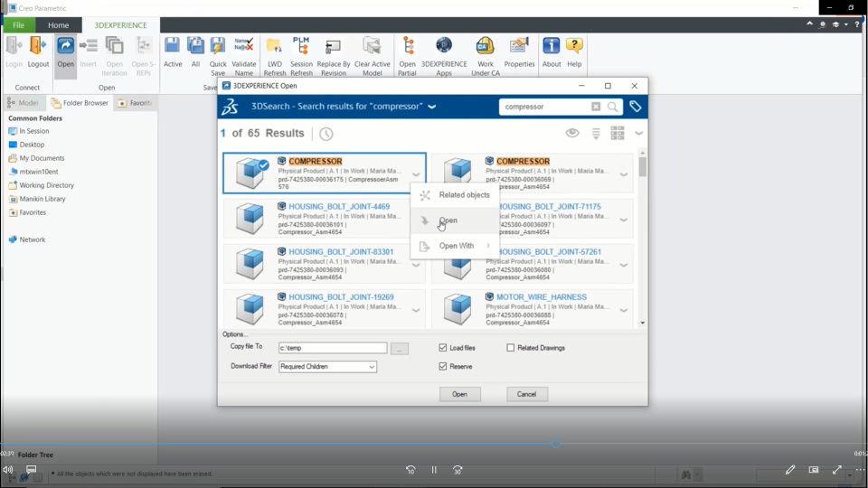Click the Cancel button in dialog
Viewport: 868px width, 488px height.
point(526,394)
